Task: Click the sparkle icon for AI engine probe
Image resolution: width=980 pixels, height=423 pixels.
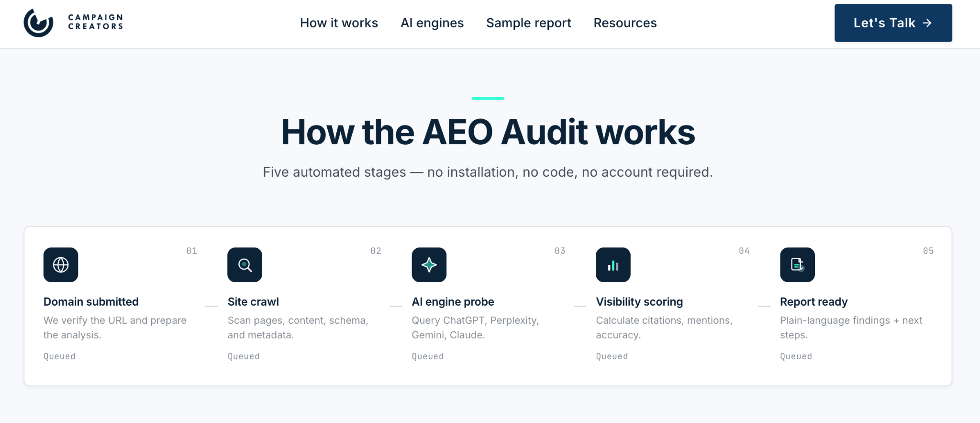Action: pos(429,265)
